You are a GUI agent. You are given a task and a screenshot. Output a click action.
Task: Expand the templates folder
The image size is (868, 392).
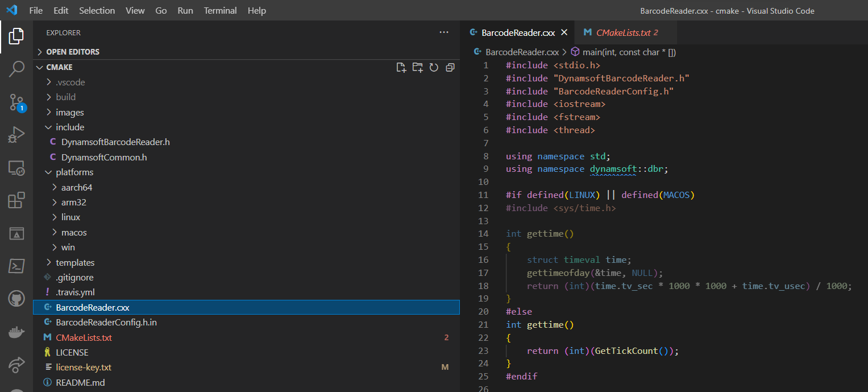(75, 263)
